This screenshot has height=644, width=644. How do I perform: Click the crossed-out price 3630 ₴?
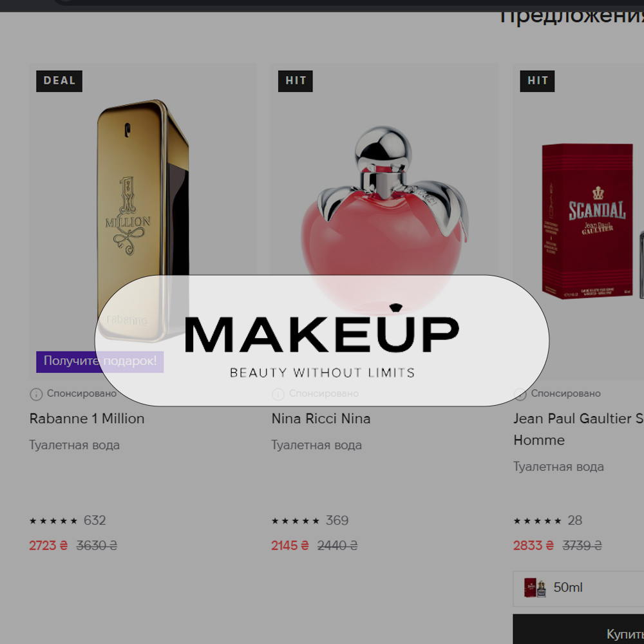coord(97,546)
